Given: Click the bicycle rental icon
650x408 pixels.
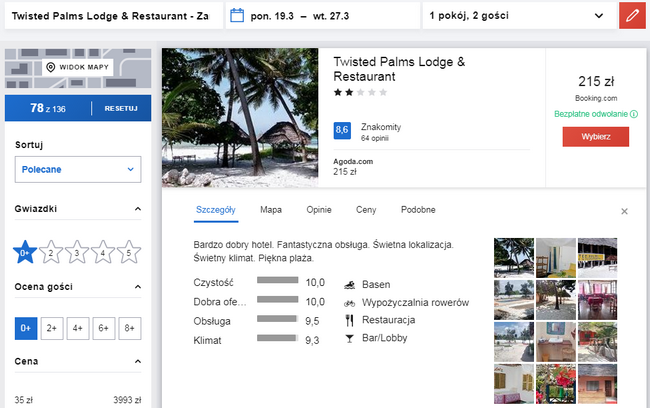Looking at the screenshot, I should (349, 303).
